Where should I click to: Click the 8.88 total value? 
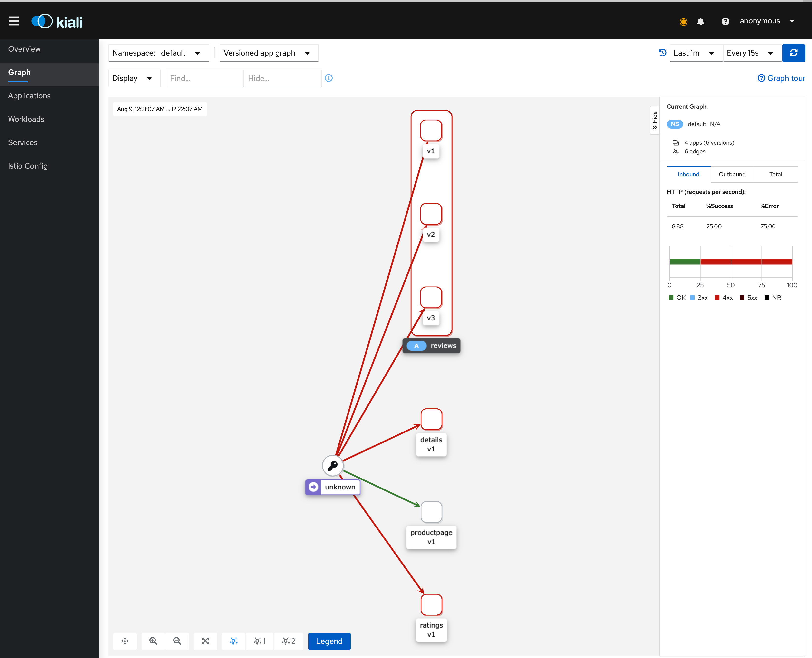point(678,226)
